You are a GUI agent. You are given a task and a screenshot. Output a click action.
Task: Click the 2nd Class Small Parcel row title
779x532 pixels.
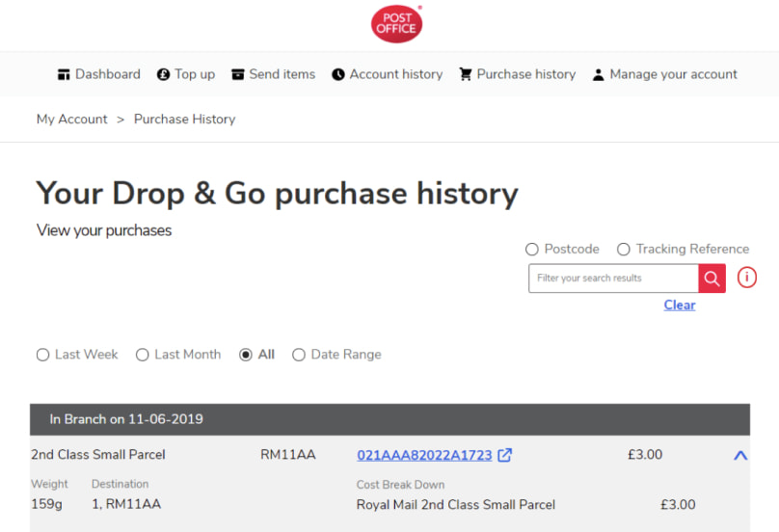pyautogui.click(x=98, y=455)
